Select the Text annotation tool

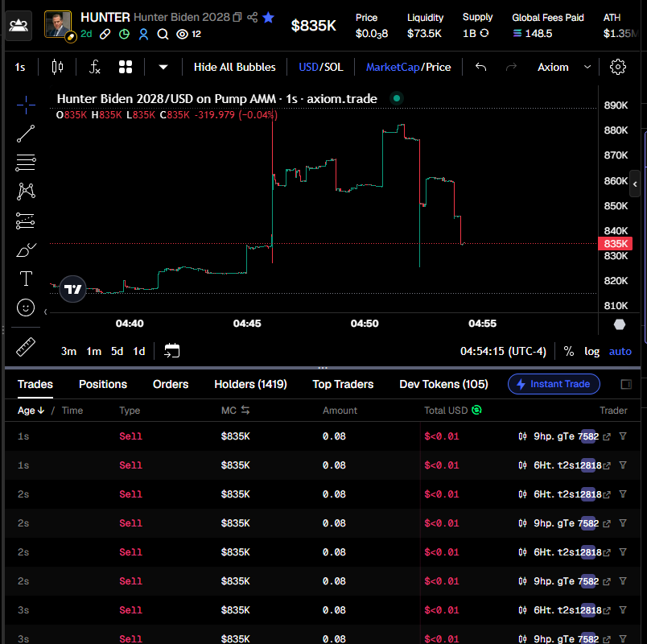[26, 279]
